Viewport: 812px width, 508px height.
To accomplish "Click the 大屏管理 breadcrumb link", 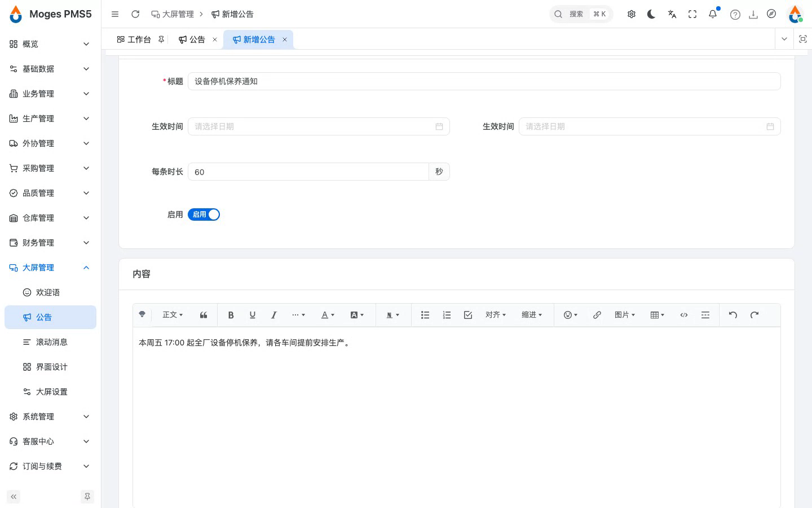I will [173, 14].
